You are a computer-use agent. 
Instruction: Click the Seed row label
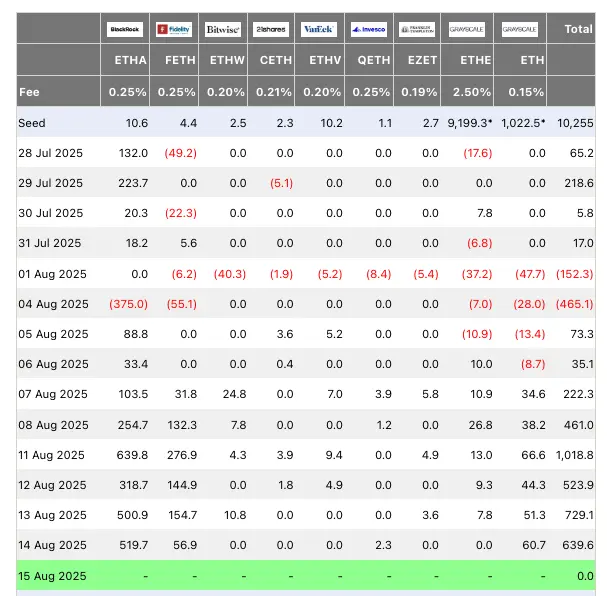pos(32,123)
